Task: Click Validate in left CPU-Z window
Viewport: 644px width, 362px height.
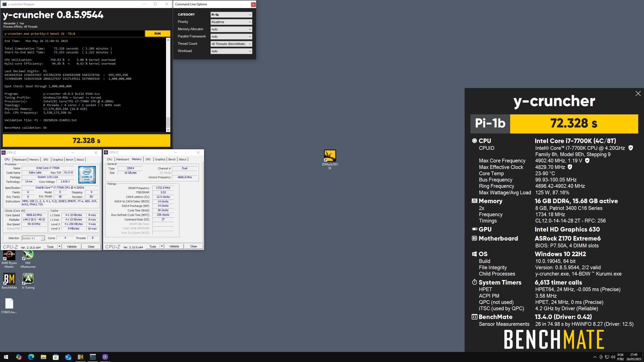Action: [x=72, y=247]
